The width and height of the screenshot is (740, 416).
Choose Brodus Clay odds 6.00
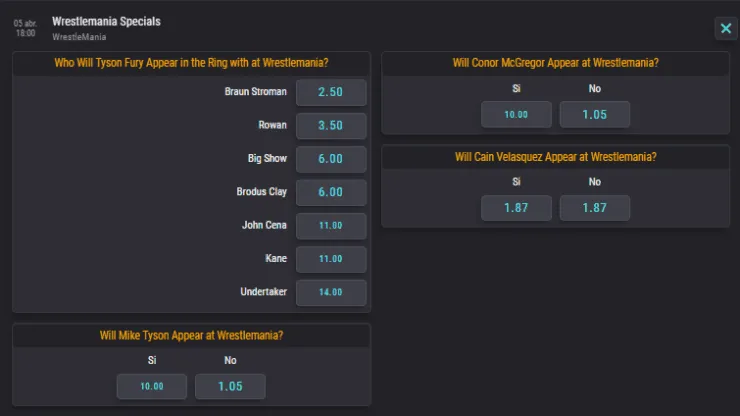point(331,192)
